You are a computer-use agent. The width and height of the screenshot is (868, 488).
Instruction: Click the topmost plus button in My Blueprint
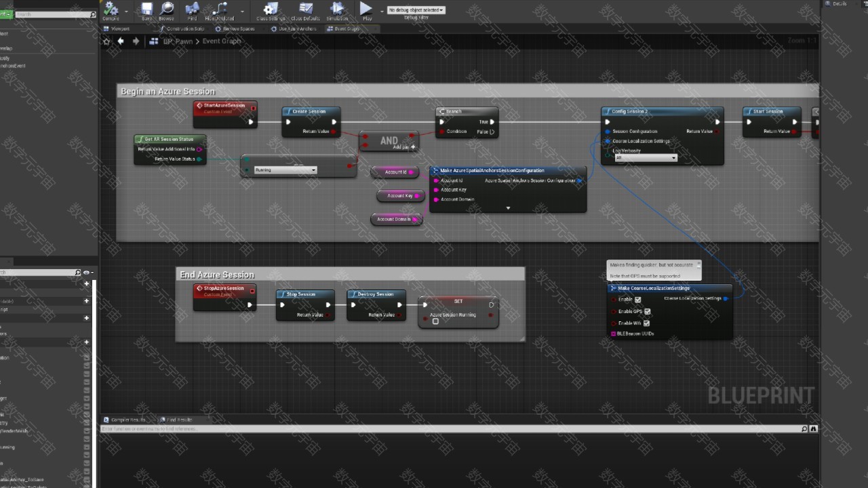click(x=87, y=284)
